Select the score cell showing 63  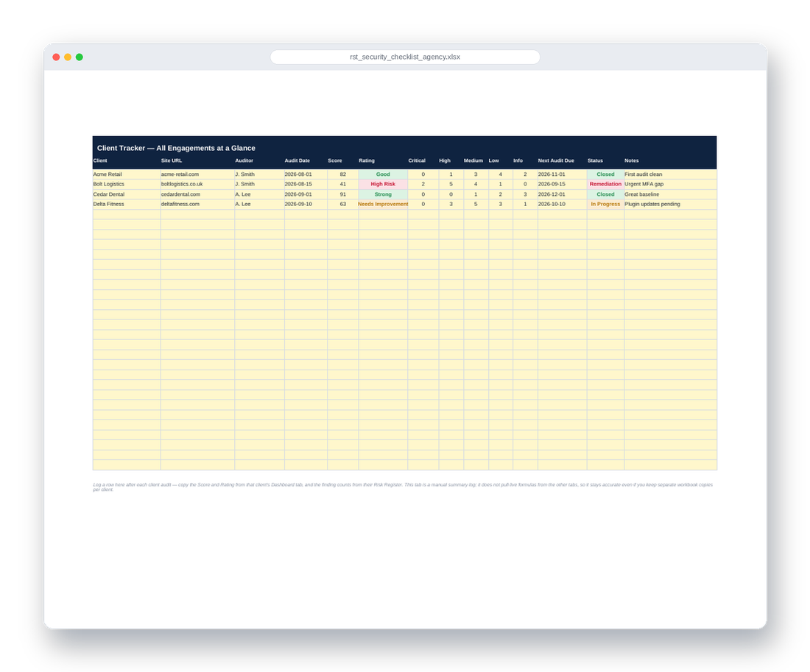coord(343,204)
